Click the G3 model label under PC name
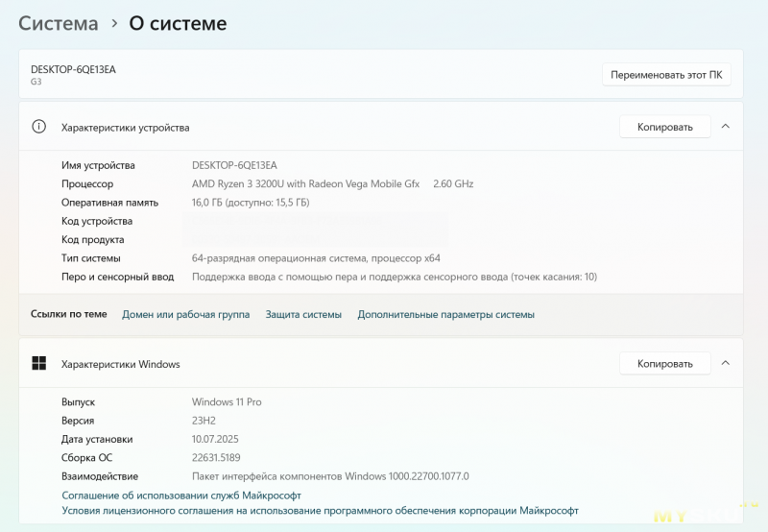This screenshot has height=532, width=768. (x=36, y=82)
